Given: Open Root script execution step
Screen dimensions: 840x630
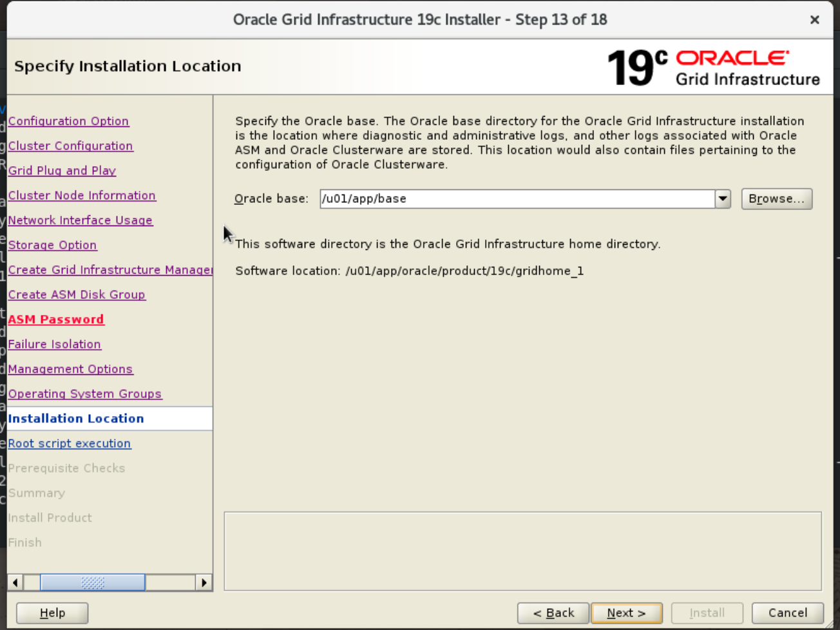Looking at the screenshot, I should [x=70, y=443].
